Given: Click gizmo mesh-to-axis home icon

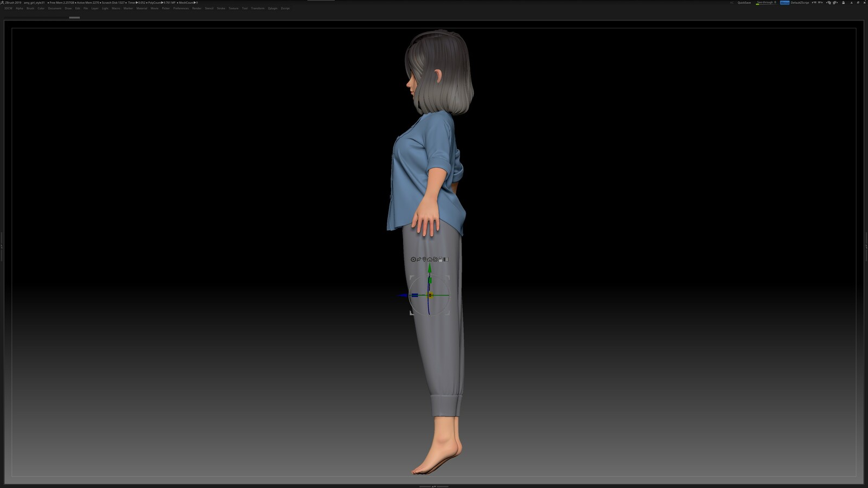Looking at the screenshot, I should click(430, 259).
